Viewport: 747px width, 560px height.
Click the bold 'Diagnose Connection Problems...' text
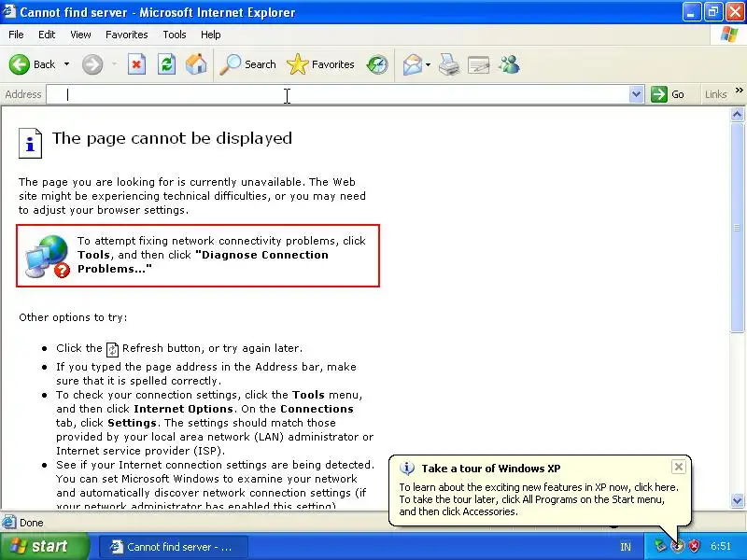tap(203, 262)
